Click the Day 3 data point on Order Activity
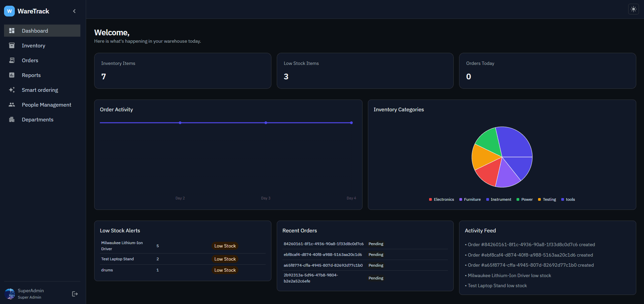 click(x=266, y=123)
